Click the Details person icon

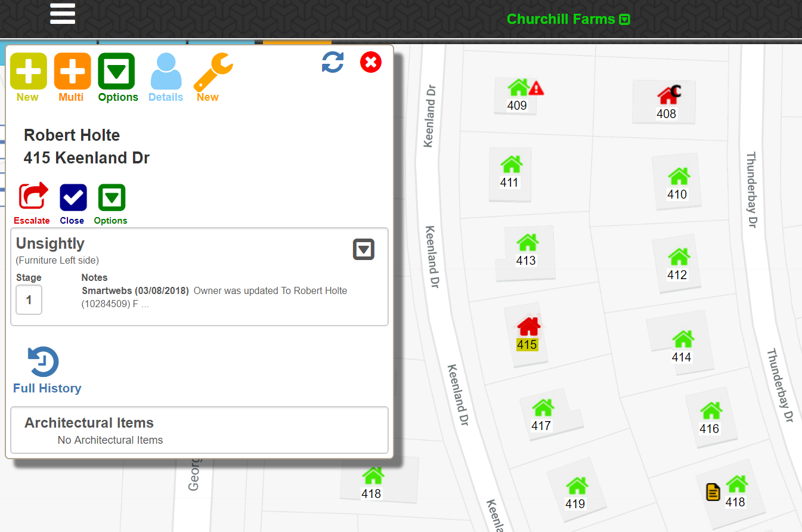(x=166, y=70)
